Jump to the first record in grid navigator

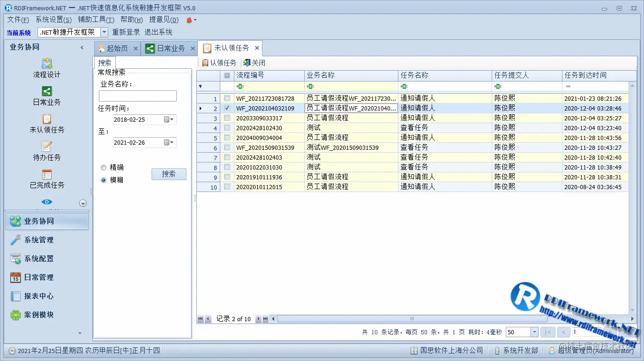coord(201,319)
